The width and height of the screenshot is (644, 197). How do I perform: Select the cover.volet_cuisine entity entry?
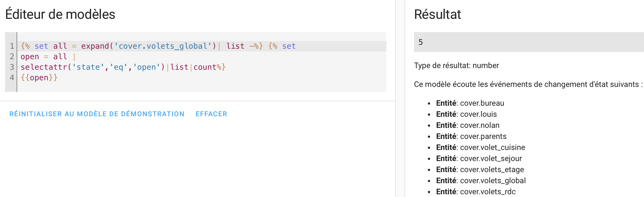click(481, 147)
